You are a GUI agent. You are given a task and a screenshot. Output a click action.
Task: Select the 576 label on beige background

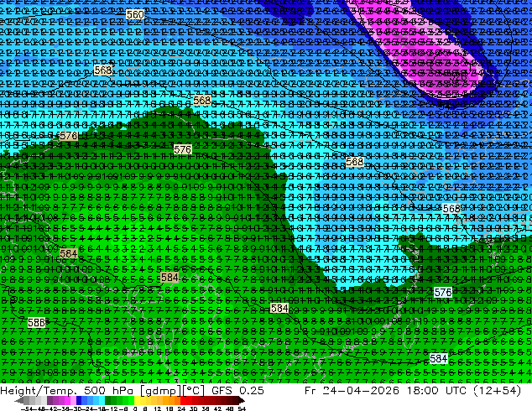point(183,149)
